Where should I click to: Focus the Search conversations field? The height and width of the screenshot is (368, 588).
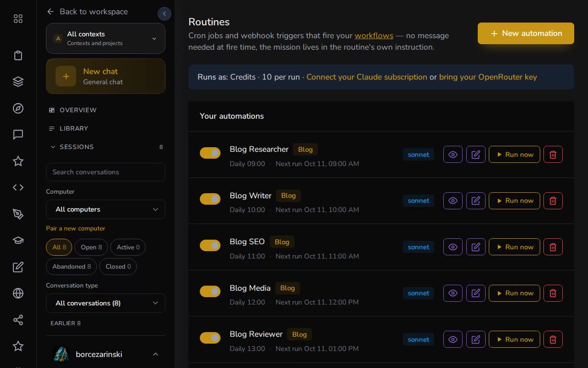pos(106,172)
